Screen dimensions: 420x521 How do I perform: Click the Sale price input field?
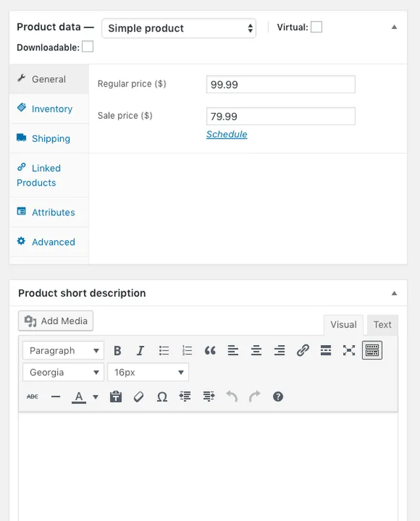click(x=281, y=116)
